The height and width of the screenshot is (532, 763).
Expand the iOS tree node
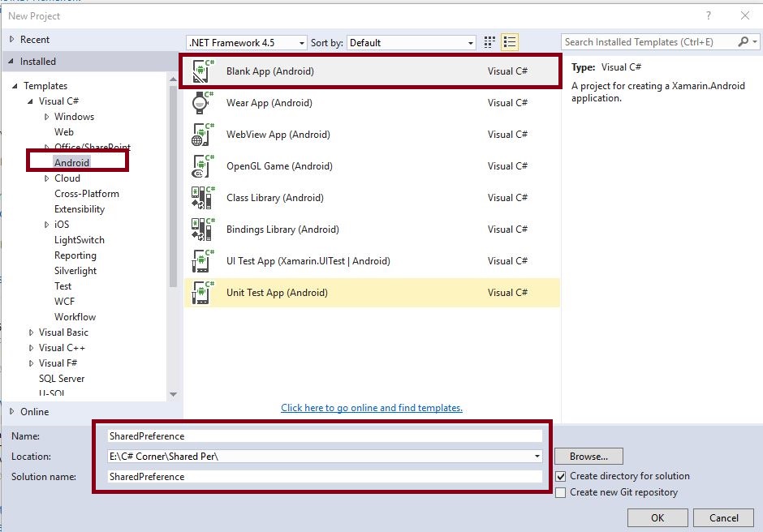tap(47, 225)
